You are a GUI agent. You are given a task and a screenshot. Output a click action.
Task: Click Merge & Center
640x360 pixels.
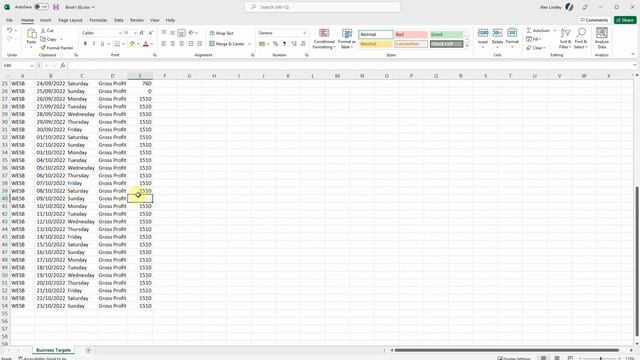[227, 44]
